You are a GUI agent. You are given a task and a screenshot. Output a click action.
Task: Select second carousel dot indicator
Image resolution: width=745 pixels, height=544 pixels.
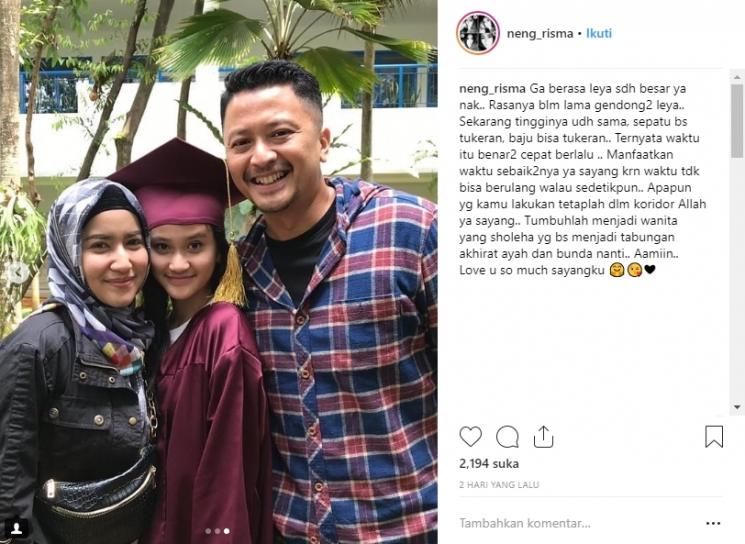pyautogui.click(x=217, y=531)
